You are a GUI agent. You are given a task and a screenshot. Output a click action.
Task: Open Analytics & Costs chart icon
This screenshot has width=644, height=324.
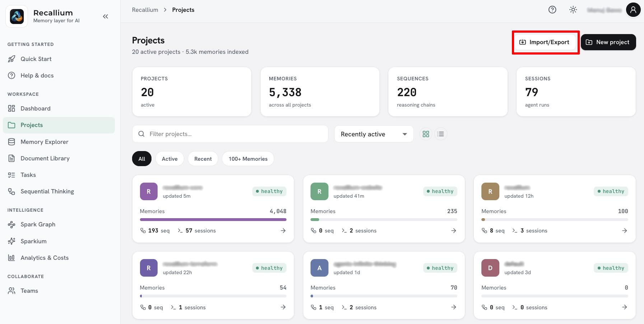tap(11, 258)
